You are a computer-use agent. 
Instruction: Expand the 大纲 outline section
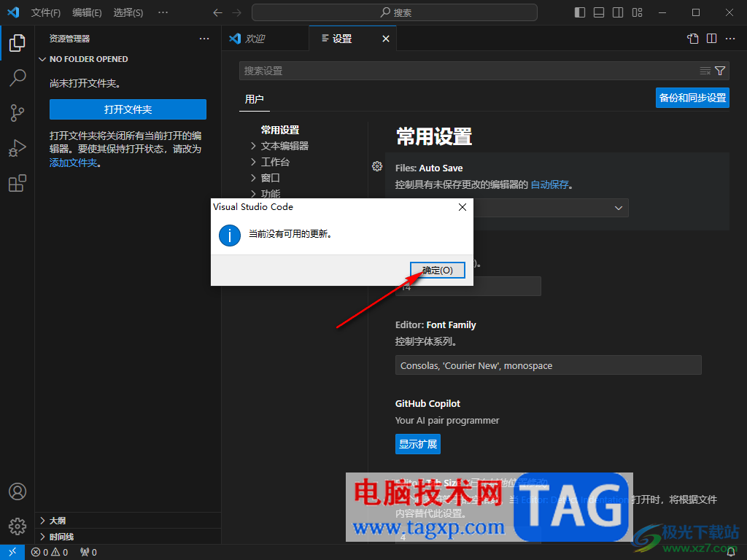click(128, 521)
